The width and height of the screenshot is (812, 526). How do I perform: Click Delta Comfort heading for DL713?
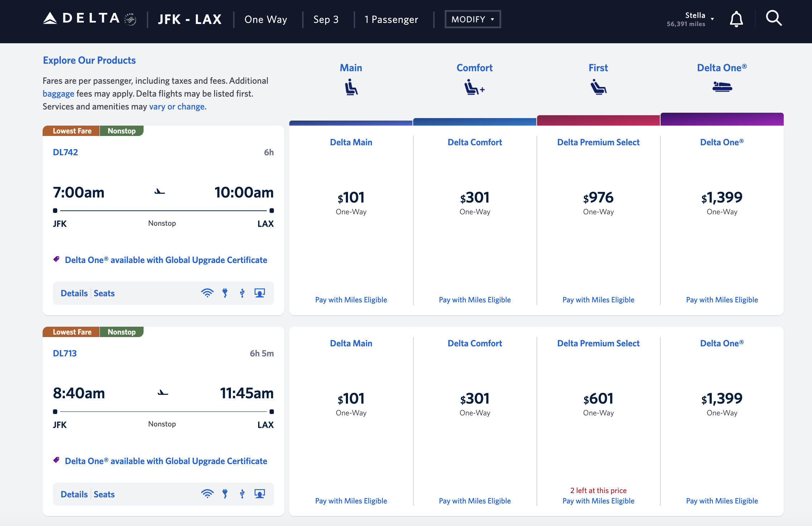click(x=475, y=343)
